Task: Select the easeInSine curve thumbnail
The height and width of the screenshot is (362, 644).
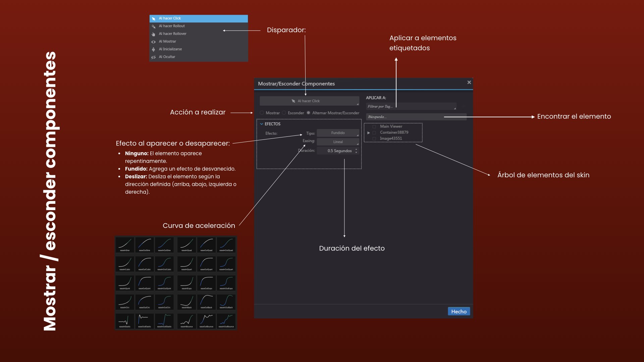Action: point(125,244)
